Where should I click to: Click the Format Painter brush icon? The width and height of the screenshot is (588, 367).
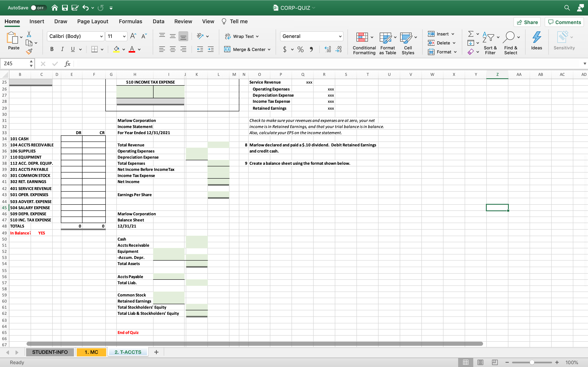tap(29, 51)
